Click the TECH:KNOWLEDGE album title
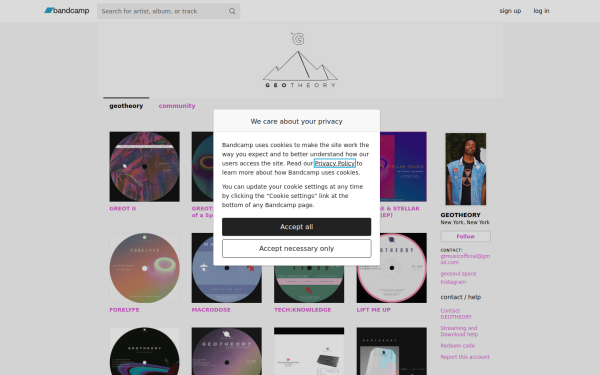 [302, 310]
